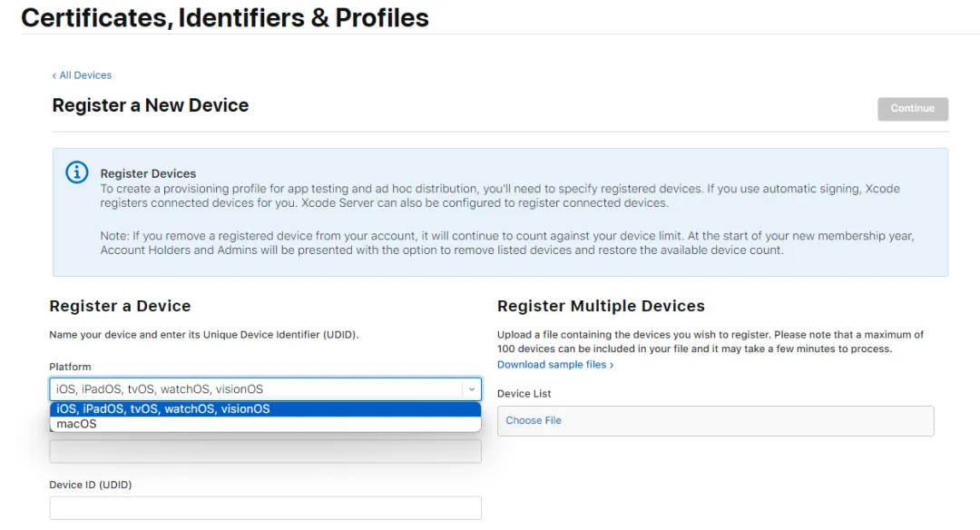
Task: Click the Device ID (UDID) label
Action: point(90,485)
